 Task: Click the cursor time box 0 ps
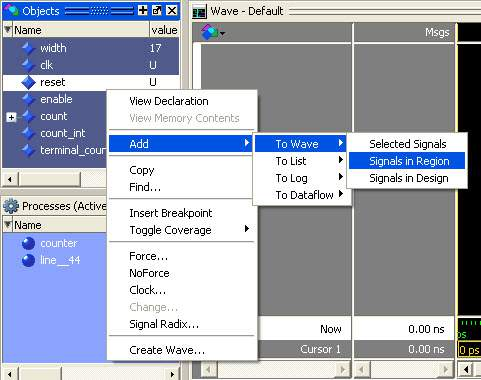coord(469,350)
